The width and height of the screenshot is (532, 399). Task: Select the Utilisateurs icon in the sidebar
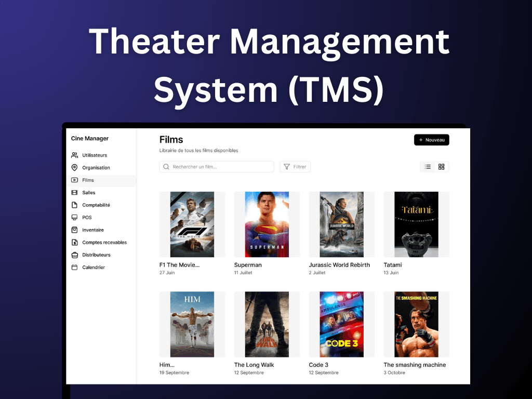click(75, 155)
